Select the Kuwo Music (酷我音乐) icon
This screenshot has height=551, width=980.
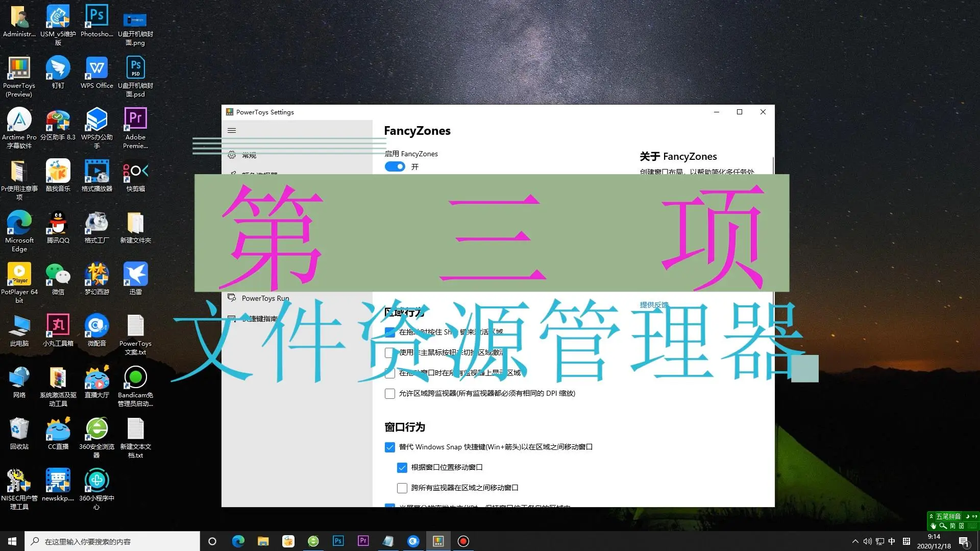pos(58,176)
